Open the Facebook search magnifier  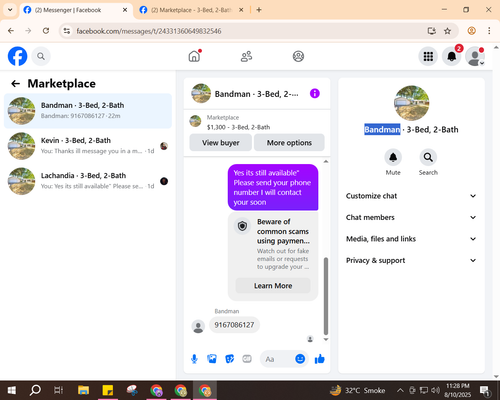[x=41, y=56]
